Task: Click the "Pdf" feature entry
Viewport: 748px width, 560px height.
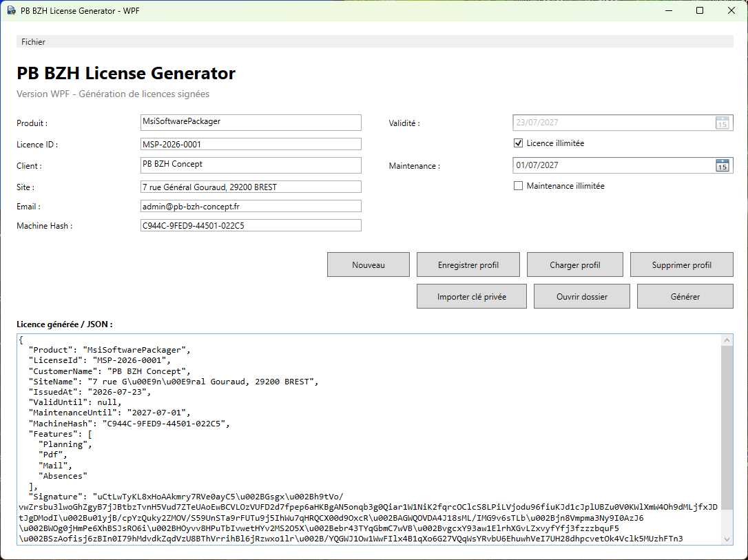Action: [x=52, y=455]
